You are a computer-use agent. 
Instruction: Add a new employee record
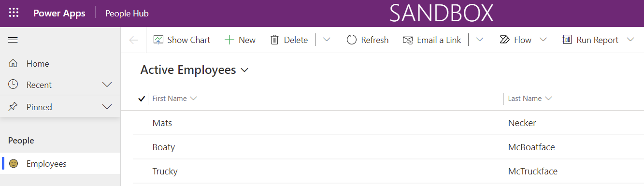(x=240, y=40)
